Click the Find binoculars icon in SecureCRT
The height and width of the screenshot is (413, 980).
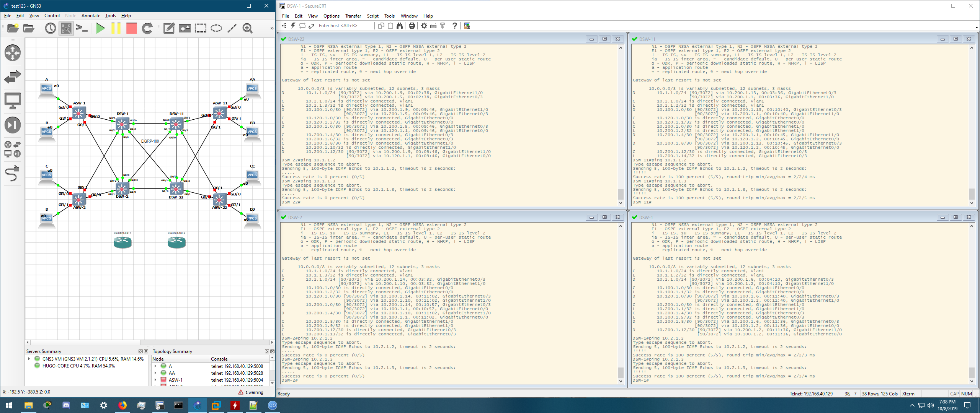click(400, 26)
